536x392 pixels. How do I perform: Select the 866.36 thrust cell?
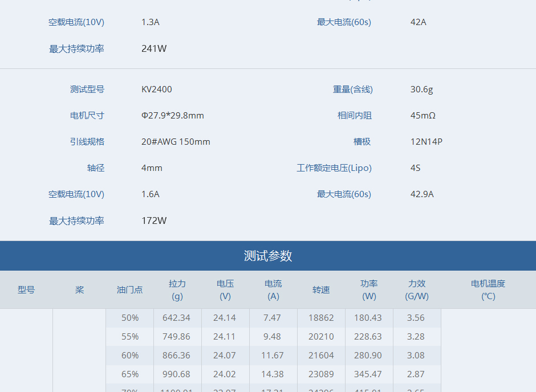(x=176, y=356)
